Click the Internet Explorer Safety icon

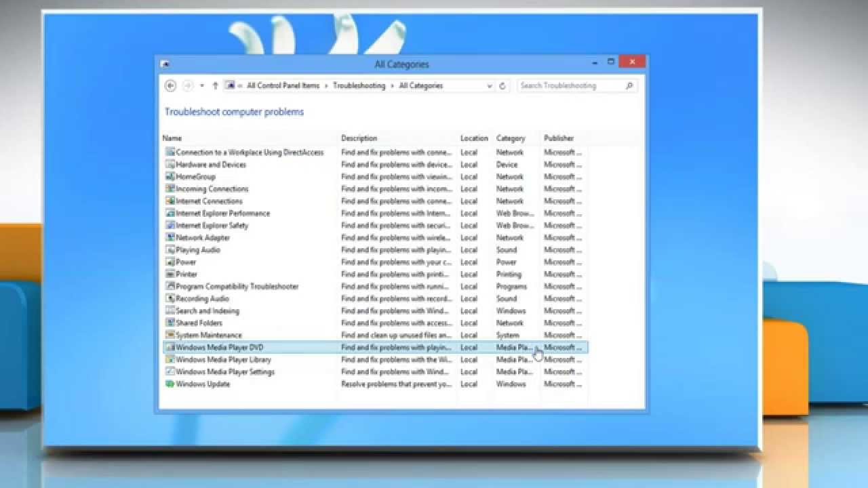(170, 226)
